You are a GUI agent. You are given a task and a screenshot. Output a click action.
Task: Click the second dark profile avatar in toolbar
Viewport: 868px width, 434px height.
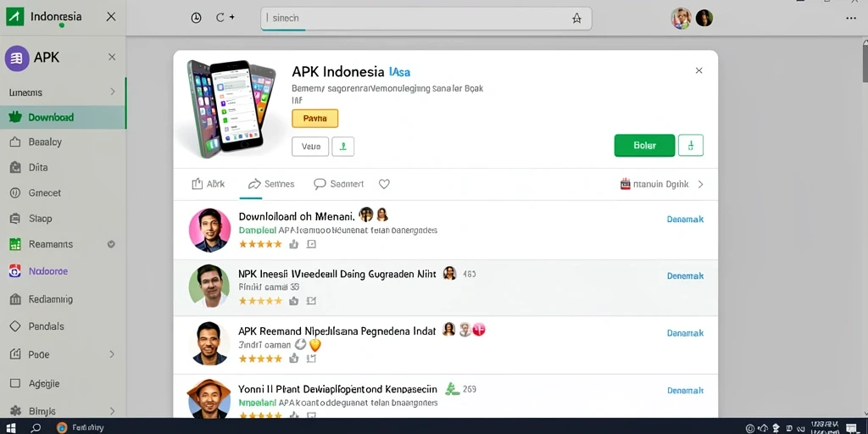coord(704,18)
